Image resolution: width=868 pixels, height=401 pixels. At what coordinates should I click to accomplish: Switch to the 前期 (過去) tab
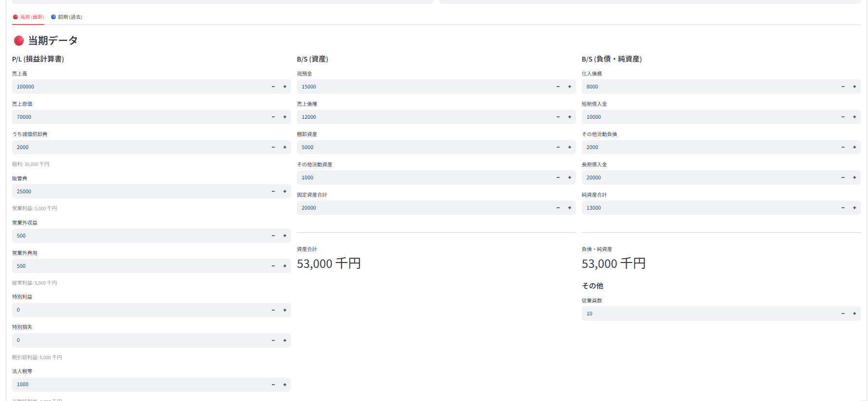click(x=67, y=17)
